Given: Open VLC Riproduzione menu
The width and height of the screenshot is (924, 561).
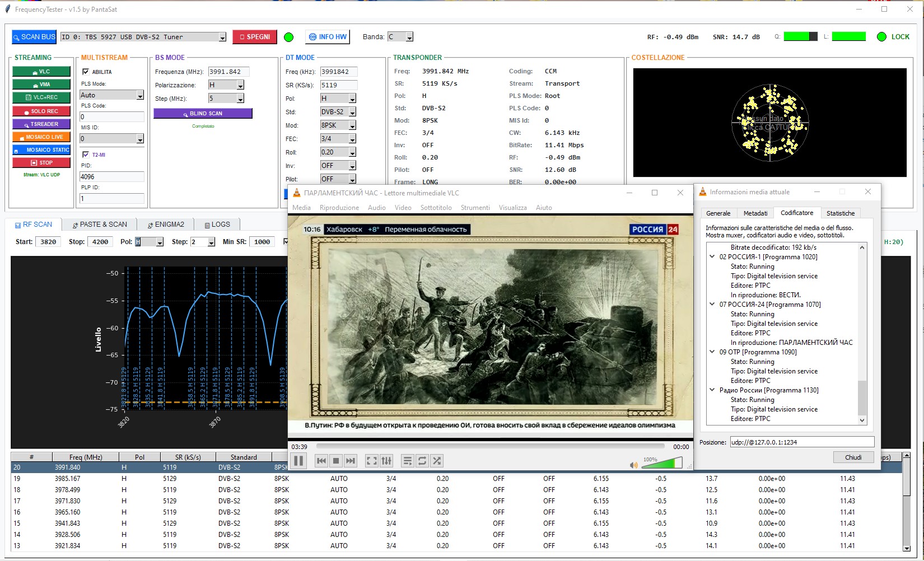Looking at the screenshot, I should (x=339, y=208).
